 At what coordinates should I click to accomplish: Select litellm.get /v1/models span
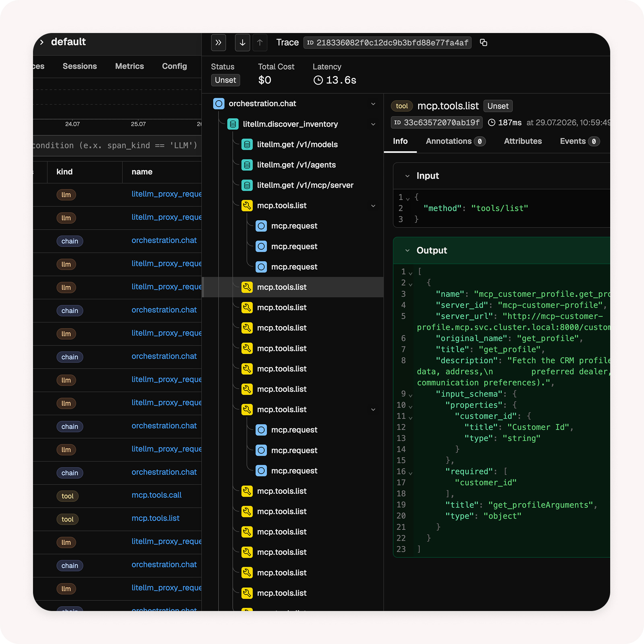point(297,144)
